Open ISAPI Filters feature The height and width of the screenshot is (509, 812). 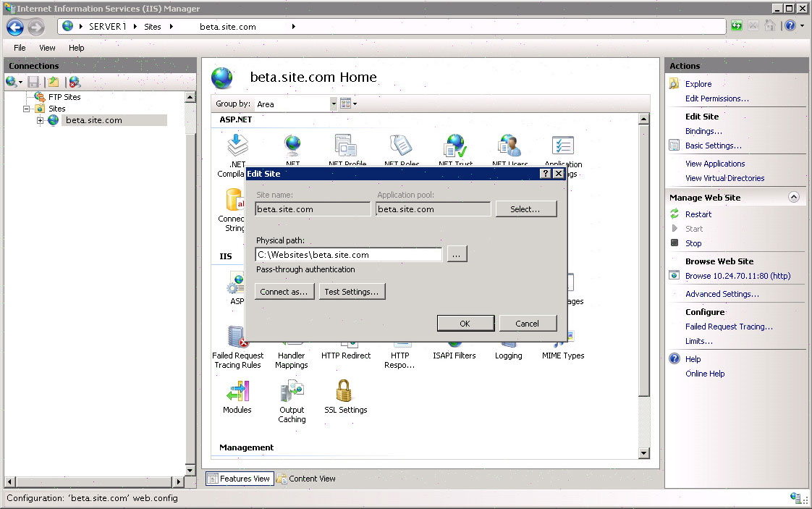coord(454,356)
